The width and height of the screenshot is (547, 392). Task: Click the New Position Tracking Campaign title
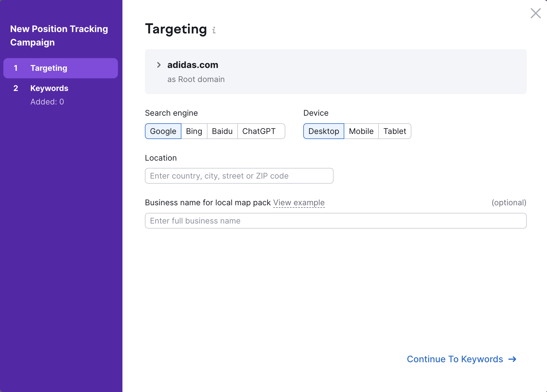[x=59, y=35]
